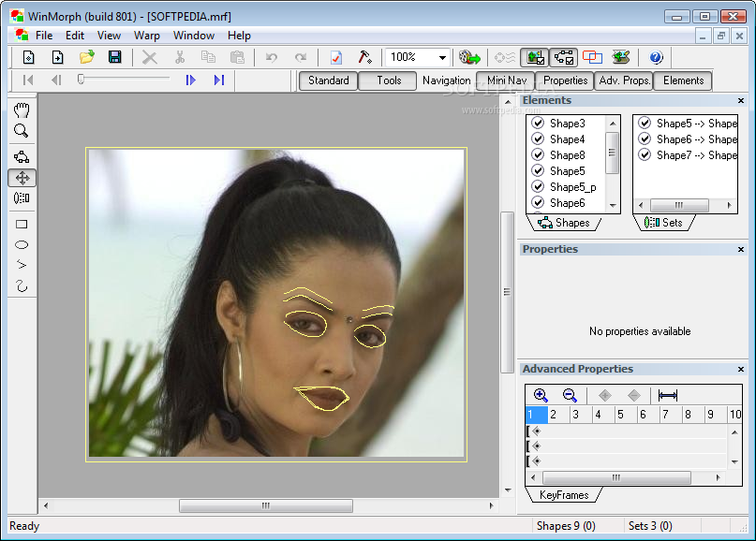Open the Edit menu

pyautogui.click(x=75, y=36)
